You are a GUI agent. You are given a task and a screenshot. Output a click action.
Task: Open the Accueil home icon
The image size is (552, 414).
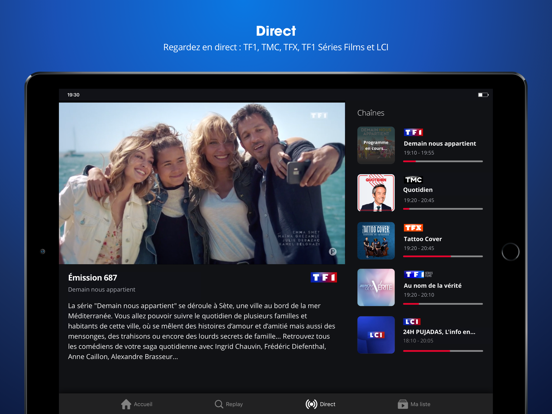[x=126, y=404]
